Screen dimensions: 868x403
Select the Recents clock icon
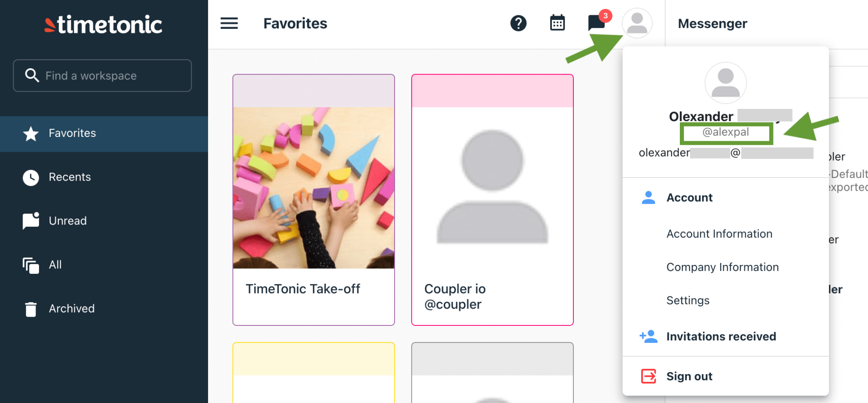coord(31,178)
